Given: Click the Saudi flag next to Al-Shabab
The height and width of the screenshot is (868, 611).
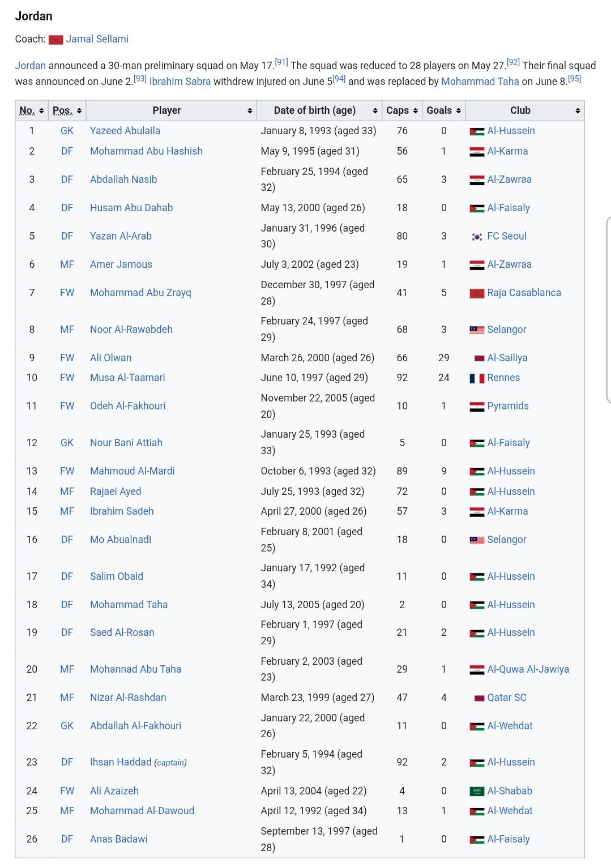Looking at the screenshot, I should point(477,792).
